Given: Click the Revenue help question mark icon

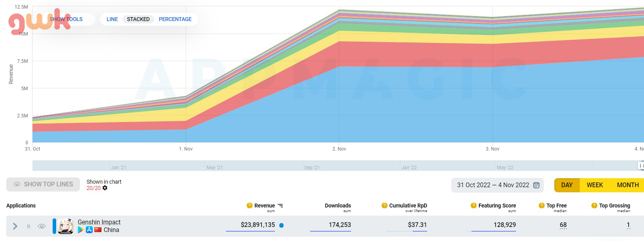Looking at the screenshot, I should [250, 206].
